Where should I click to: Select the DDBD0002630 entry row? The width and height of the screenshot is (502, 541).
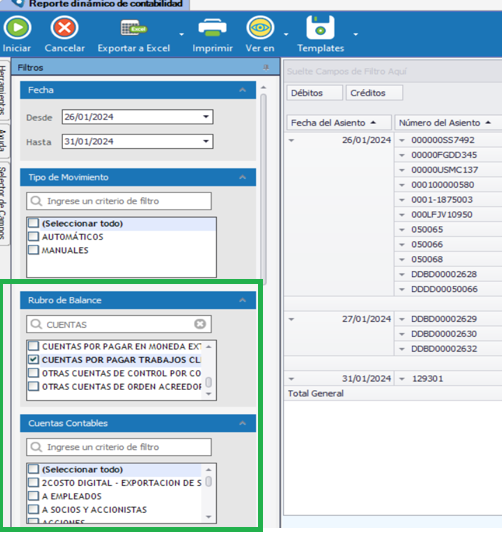(x=448, y=334)
